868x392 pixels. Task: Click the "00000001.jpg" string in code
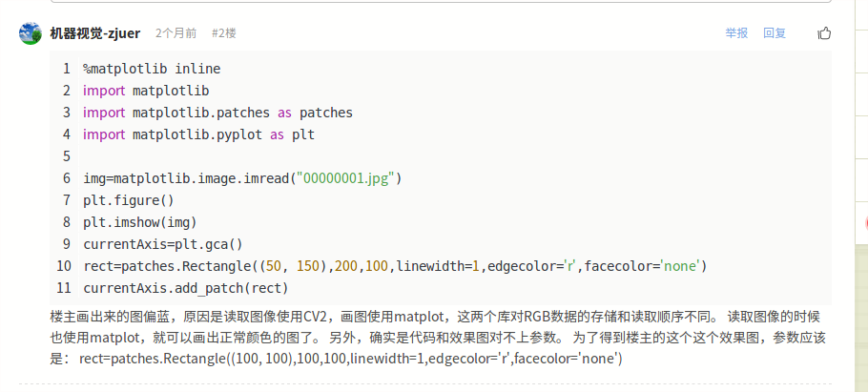pyautogui.click(x=347, y=178)
